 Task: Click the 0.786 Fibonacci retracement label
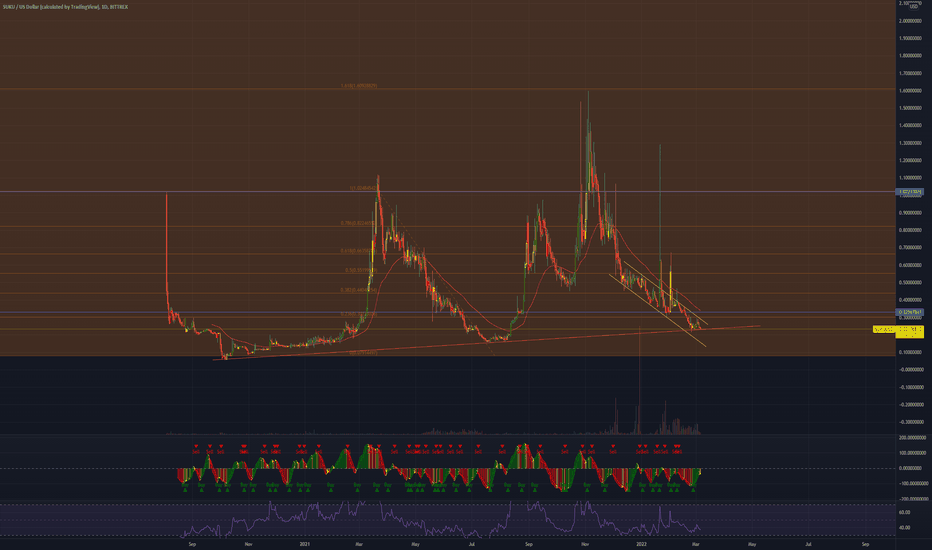[358, 223]
